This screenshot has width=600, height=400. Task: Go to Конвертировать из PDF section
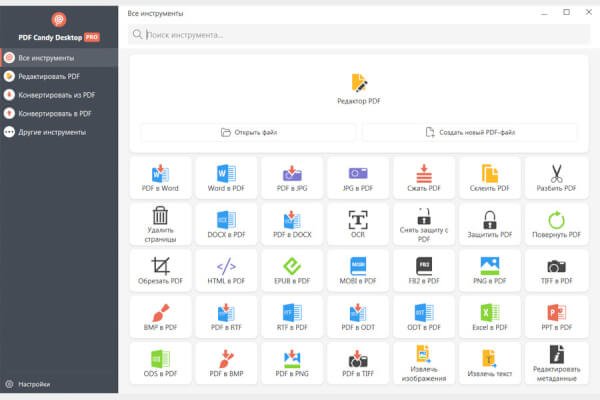(x=56, y=95)
